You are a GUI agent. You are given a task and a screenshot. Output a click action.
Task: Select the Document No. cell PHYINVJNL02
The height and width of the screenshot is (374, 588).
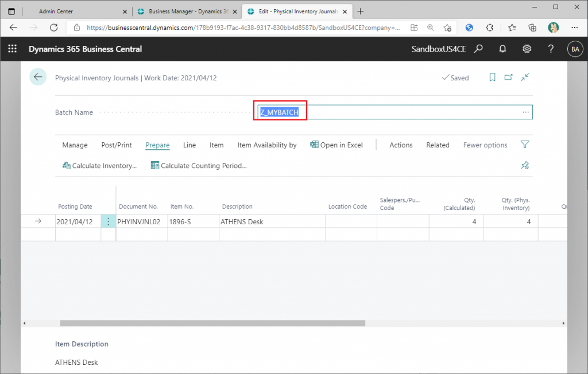(x=142, y=221)
